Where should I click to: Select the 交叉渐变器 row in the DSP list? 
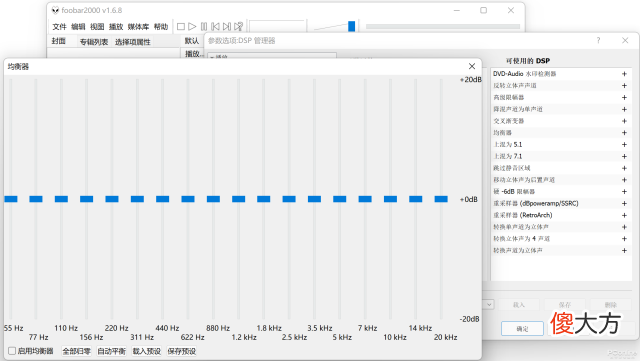click(561, 121)
